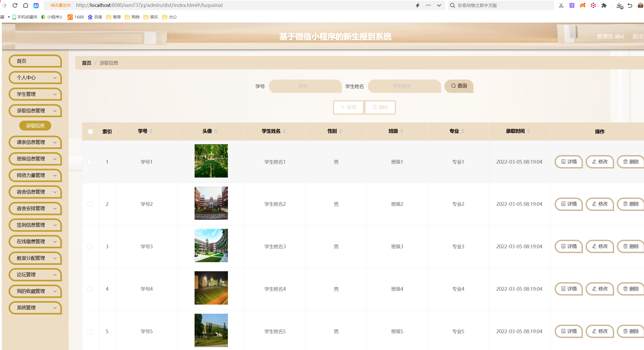Image resolution: width=644 pixels, height=350 pixels.
Task: Click the 首页 breadcrumb link
Action: click(x=86, y=63)
